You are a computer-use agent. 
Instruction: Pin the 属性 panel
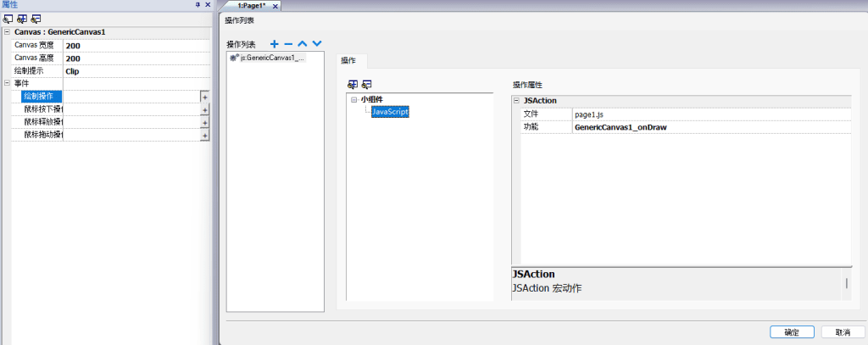click(198, 5)
